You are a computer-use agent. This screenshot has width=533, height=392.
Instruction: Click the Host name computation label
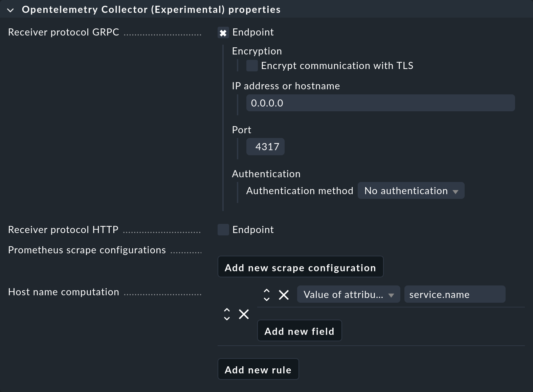point(64,292)
